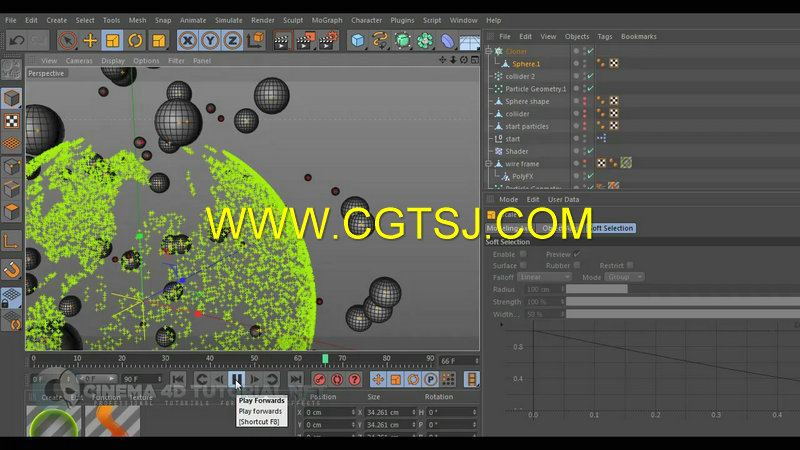
Task: Collapse the Cloner object tree
Action: click(x=488, y=51)
